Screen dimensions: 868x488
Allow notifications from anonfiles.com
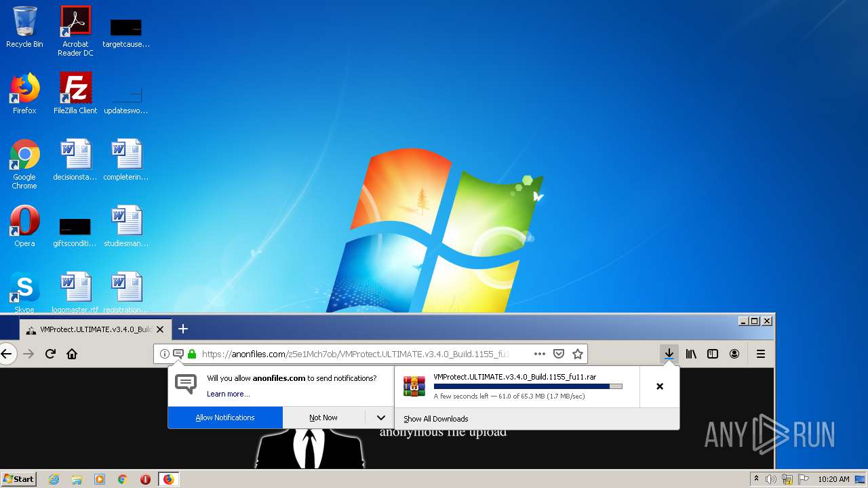pyautogui.click(x=225, y=418)
